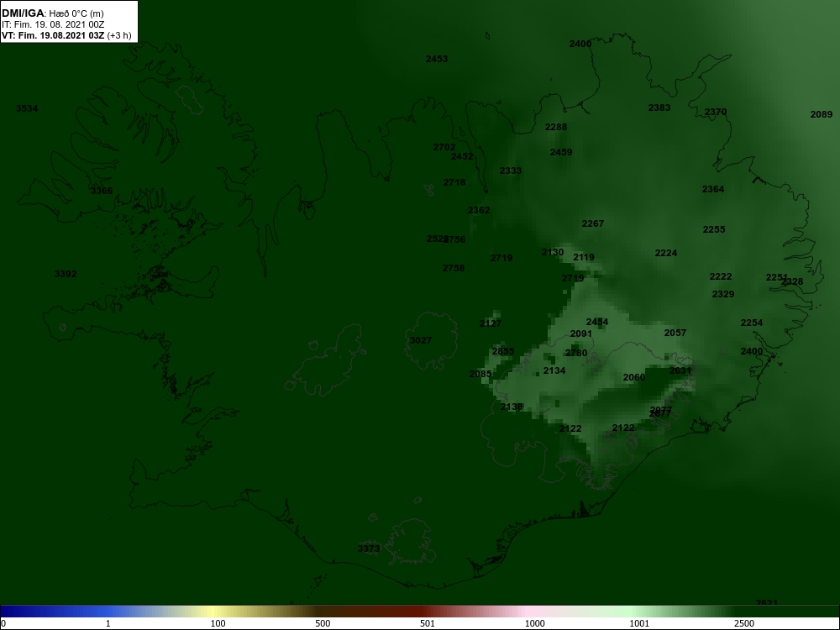This screenshot has height=630, width=840.
Task: Click the 'VT: Fim. 19.08.2021 03Z (+3 h)' line
Action: [66, 35]
